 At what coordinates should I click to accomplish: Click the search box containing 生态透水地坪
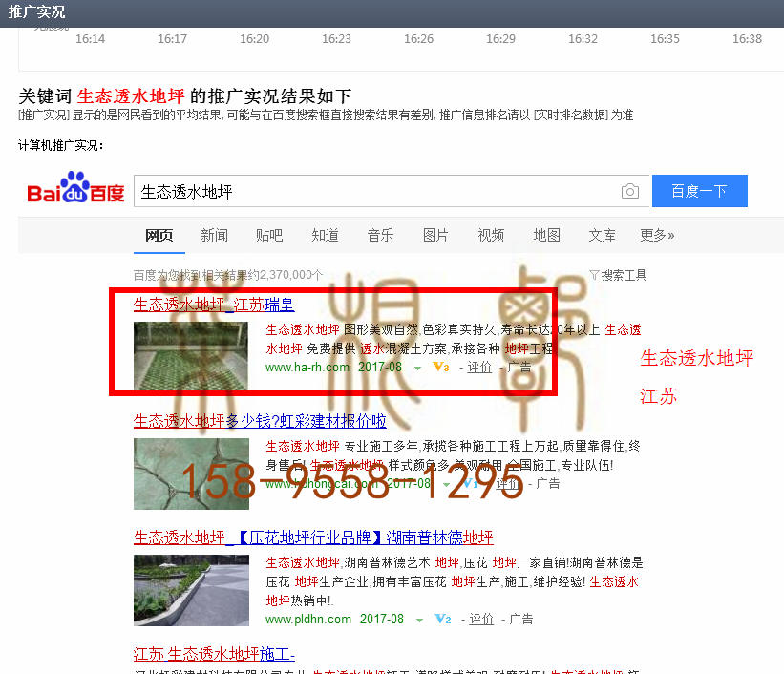coord(392,191)
